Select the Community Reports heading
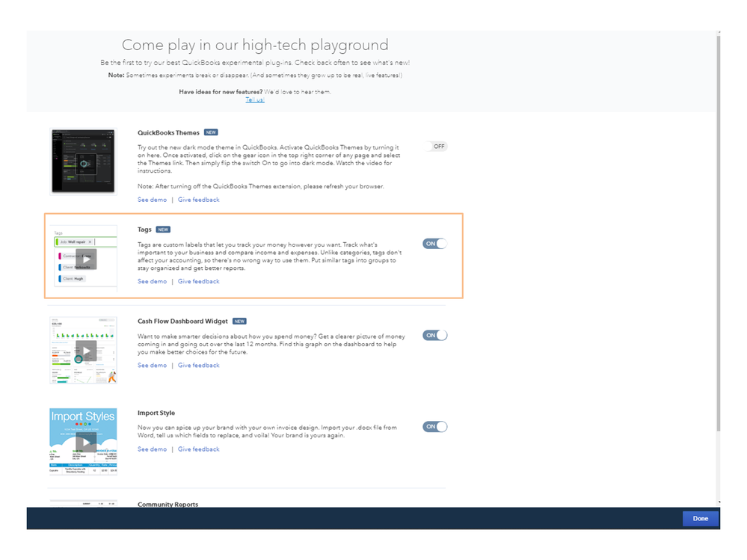Viewport: 747px width, 560px height. coord(167,504)
